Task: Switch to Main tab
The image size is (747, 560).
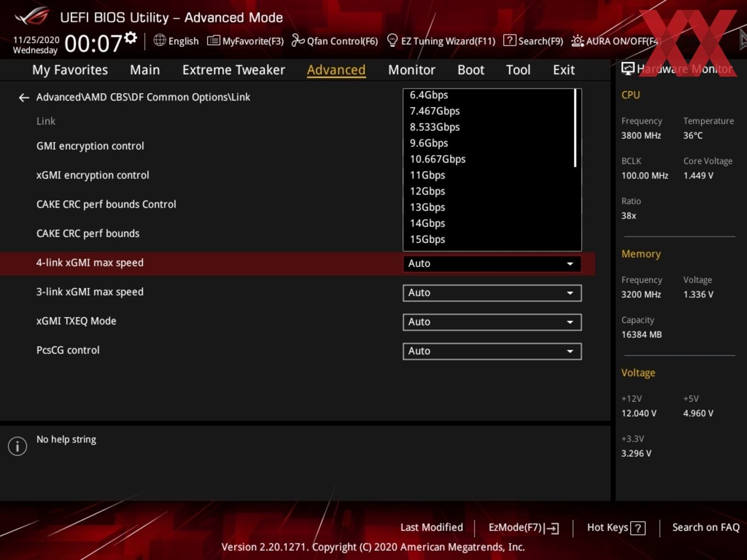Action: point(145,70)
